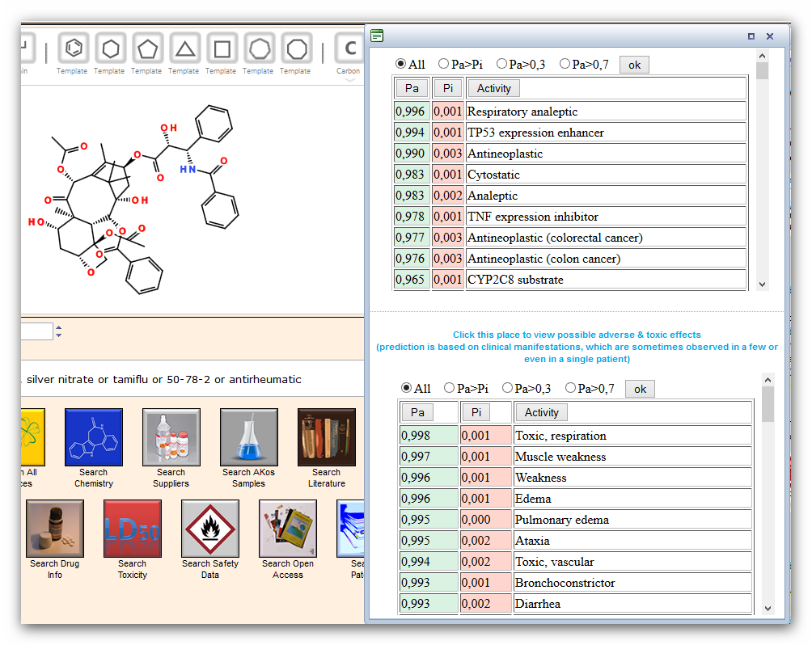Select Pa>Pi radio above Respiratory analeptic table
This screenshot has width=812, height=645.
click(x=443, y=64)
